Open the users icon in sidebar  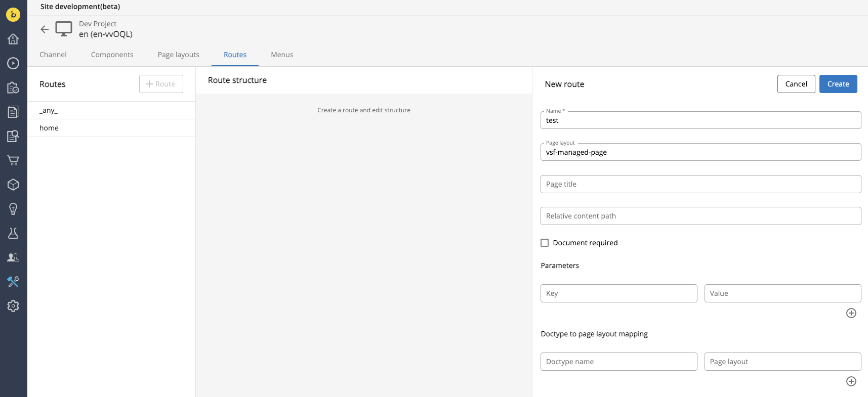pyautogui.click(x=13, y=257)
